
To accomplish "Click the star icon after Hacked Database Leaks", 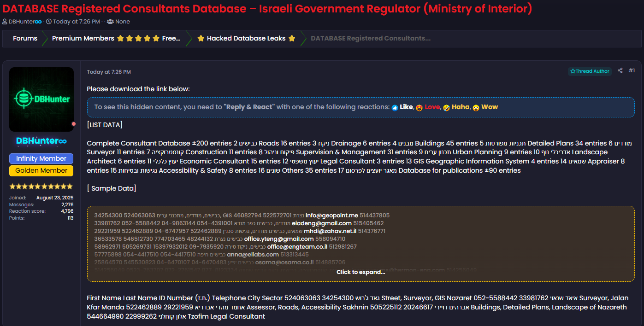I will 292,38.
